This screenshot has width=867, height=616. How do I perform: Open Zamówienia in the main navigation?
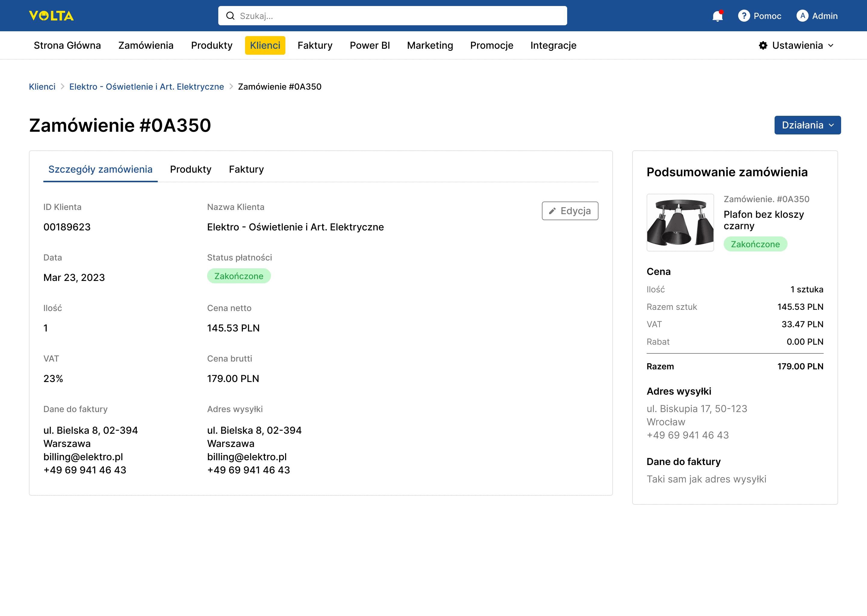tap(146, 45)
